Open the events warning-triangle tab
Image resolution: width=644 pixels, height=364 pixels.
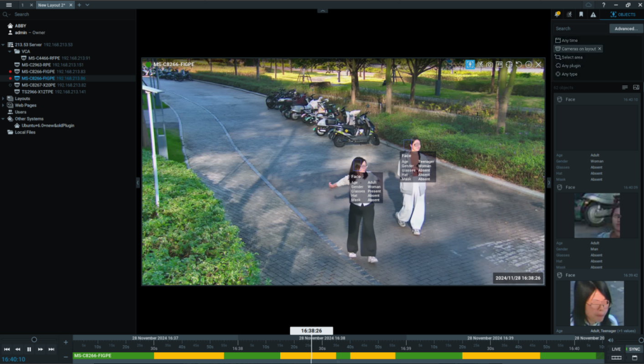click(593, 15)
